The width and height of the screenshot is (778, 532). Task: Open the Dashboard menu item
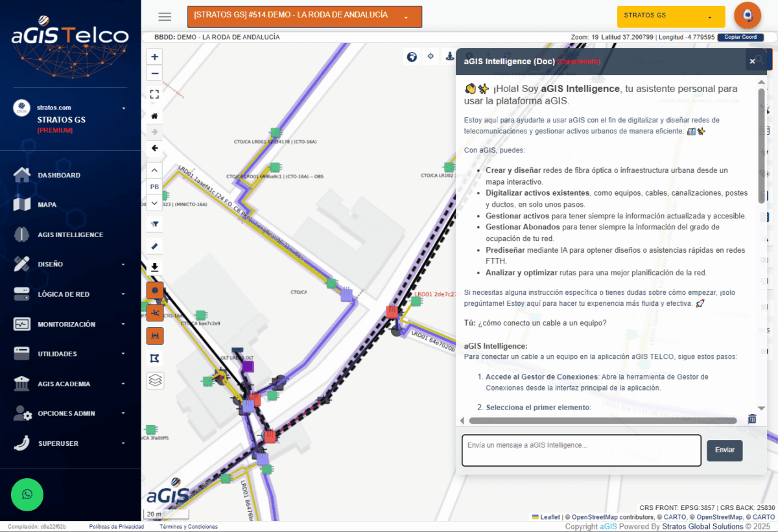coord(59,175)
